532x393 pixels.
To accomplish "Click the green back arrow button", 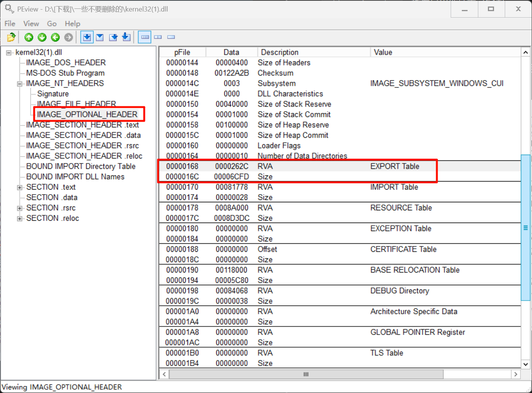I will tap(55, 37).
